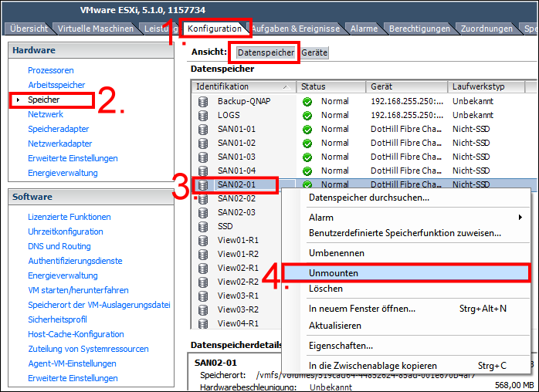Click the datastore icon next to SSD

click(x=203, y=226)
